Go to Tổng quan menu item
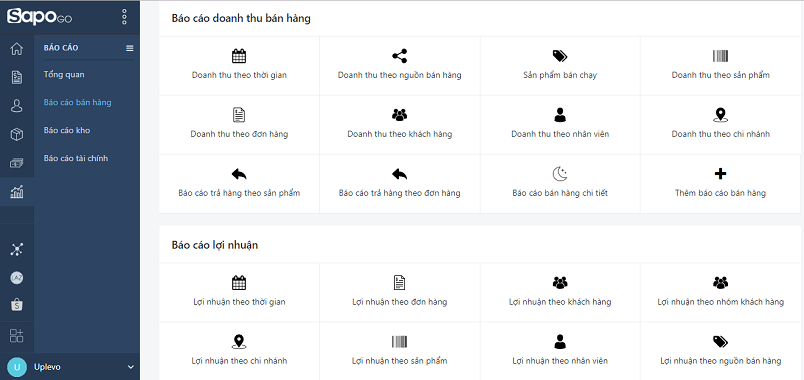This screenshot has width=804, height=380. 64,75
